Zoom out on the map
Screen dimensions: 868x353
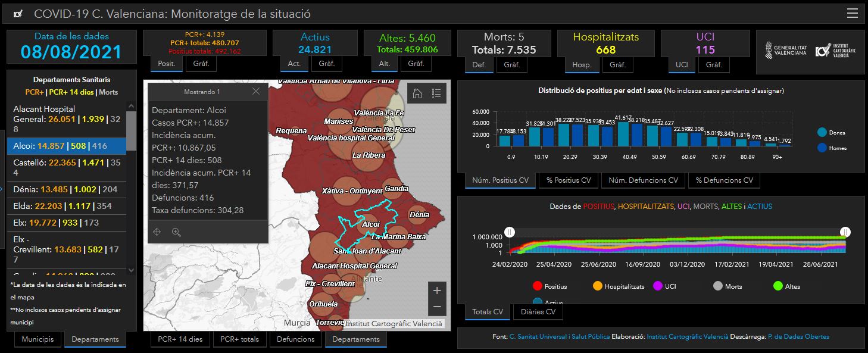coord(437,307)
